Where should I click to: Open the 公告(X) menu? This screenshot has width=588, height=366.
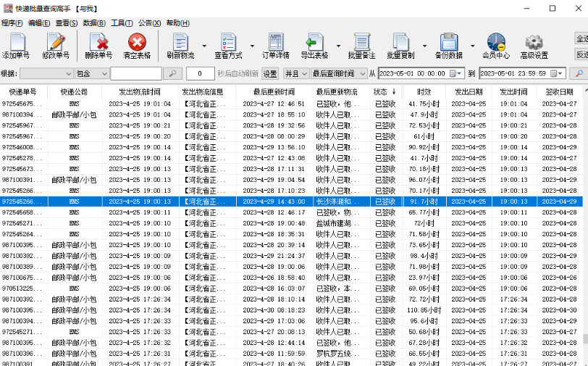(149, 23)
